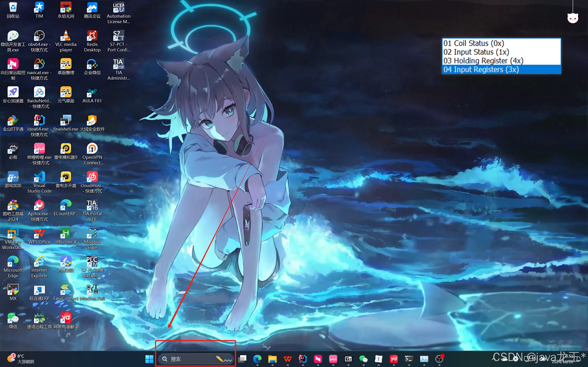588x367 pixels.
Task: Open File Explorer from the taskbar
Action: [x=272, y=359]
